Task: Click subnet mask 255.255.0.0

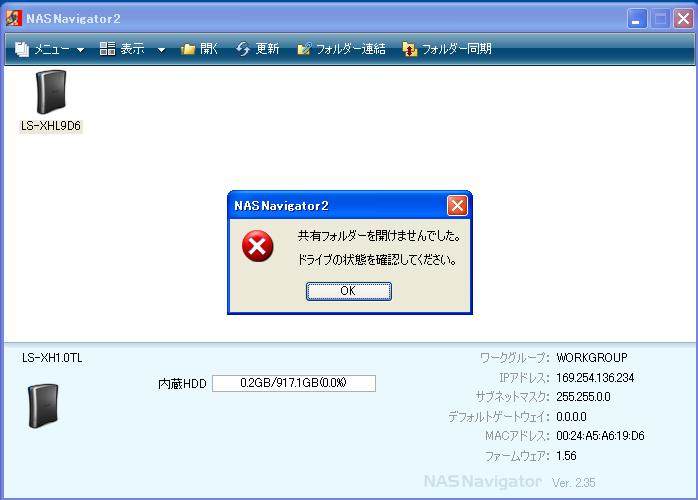Action: click(x=583, y=397)
